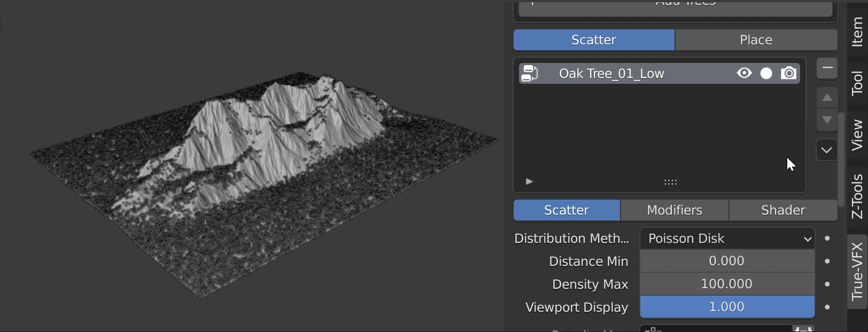The width and height of the screenshot is (868, 332).
Task: Open the Z-Tools sidebar tab
Action: pyautogui.click(x=857, y=196)
